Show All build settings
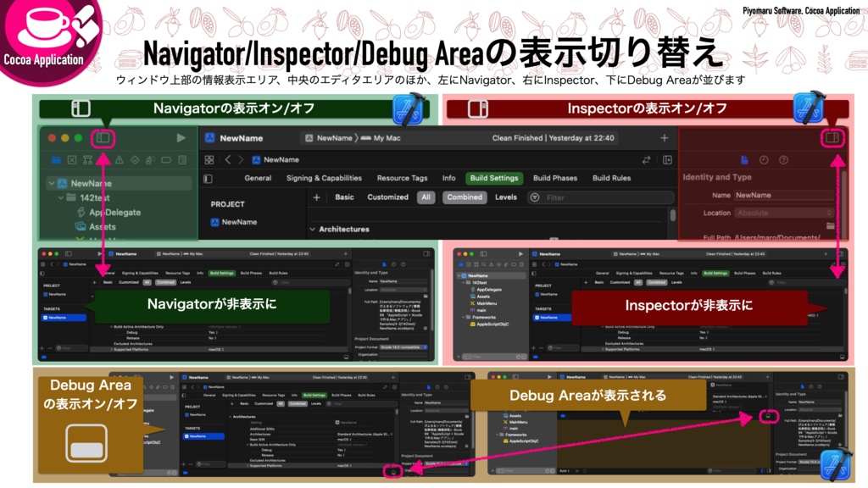 [426, 197]
